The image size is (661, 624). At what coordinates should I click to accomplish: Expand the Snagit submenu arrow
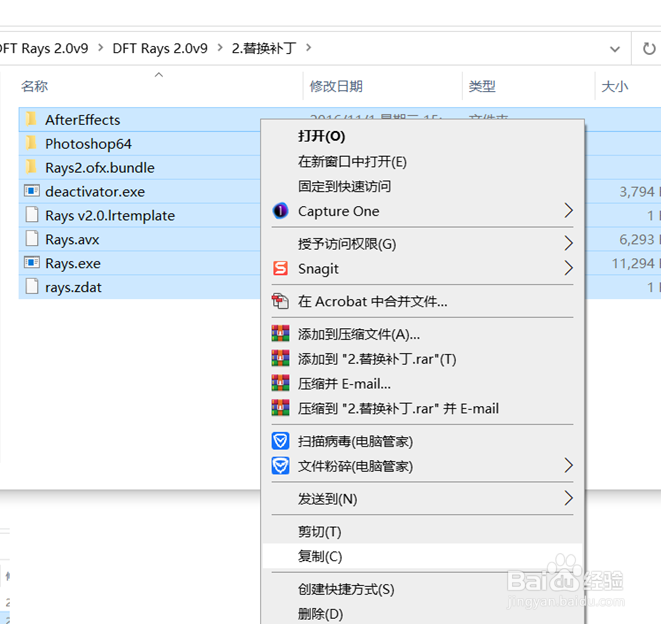point(569,268)
